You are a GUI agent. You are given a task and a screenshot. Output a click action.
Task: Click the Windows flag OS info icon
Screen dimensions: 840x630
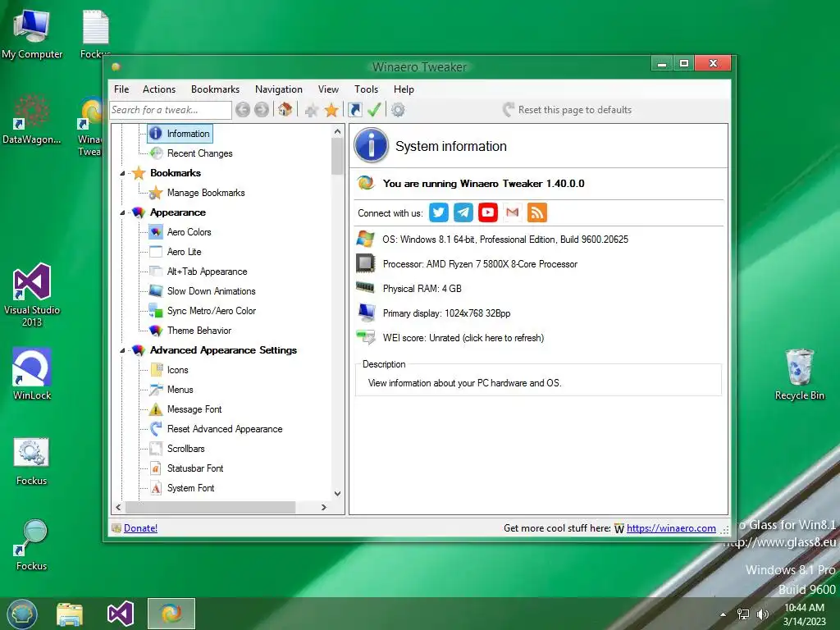(366, 239)
